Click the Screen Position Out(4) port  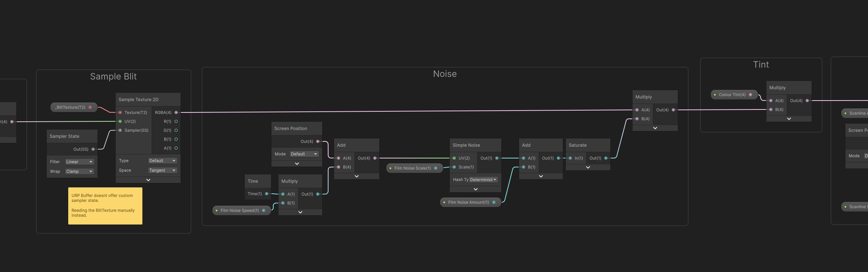(x=318, y=141)
